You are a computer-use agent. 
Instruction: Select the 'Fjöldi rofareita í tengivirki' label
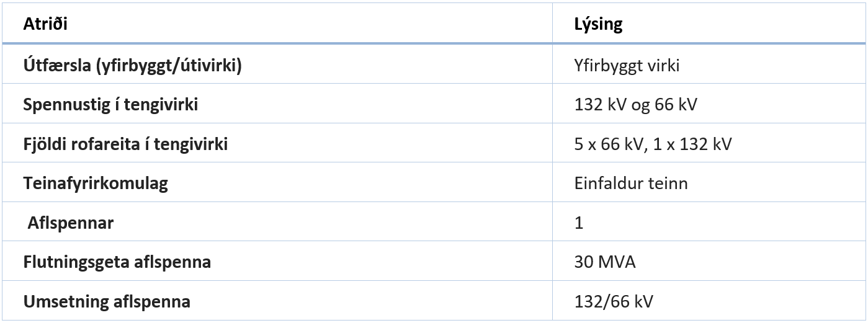click(x=125, y=144)
